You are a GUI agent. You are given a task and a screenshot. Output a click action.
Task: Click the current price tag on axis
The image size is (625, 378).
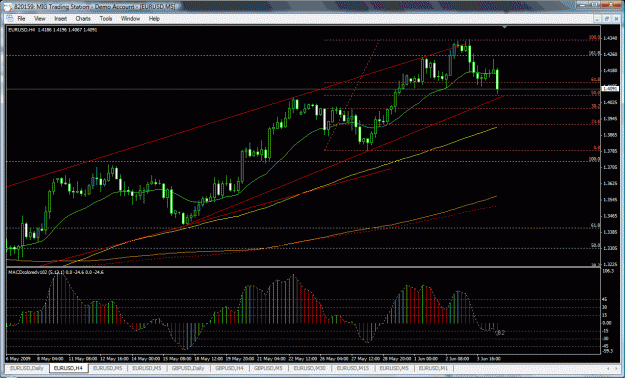(610, 89)
